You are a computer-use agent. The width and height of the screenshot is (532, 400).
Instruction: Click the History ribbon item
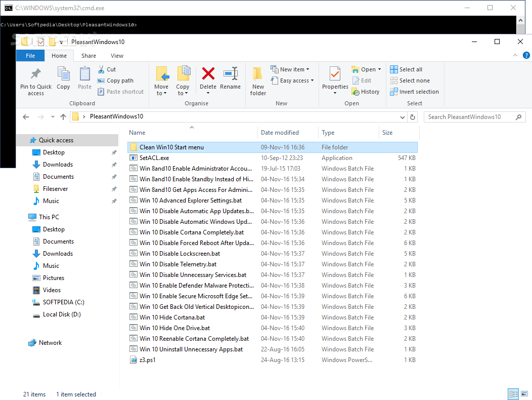click(366, 92)
